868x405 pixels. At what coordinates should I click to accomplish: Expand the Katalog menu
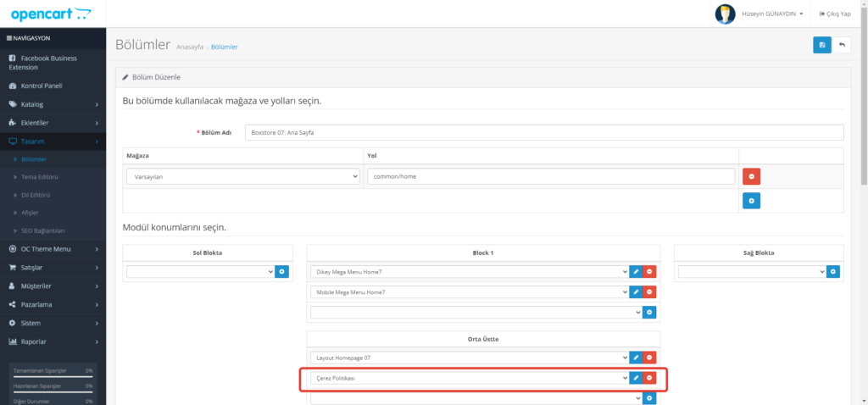click(x=53, y=104)
